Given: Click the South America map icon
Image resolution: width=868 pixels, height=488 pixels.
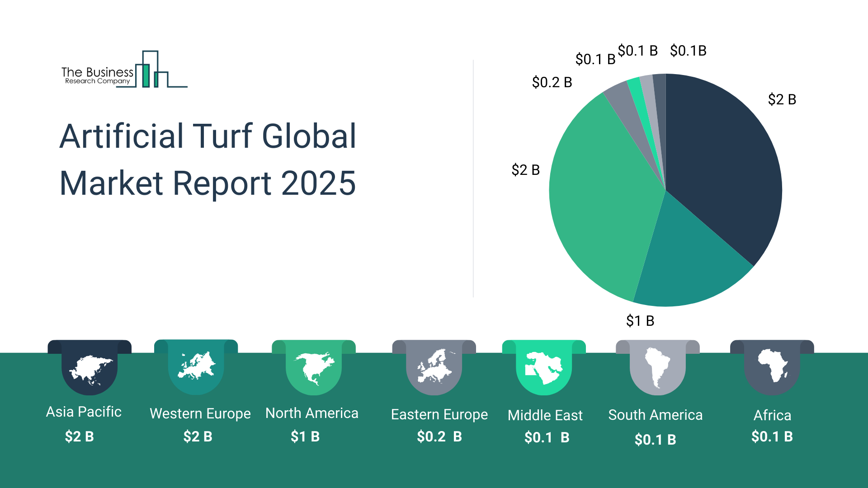Looking at the screenshot, I should pos(657,367).
